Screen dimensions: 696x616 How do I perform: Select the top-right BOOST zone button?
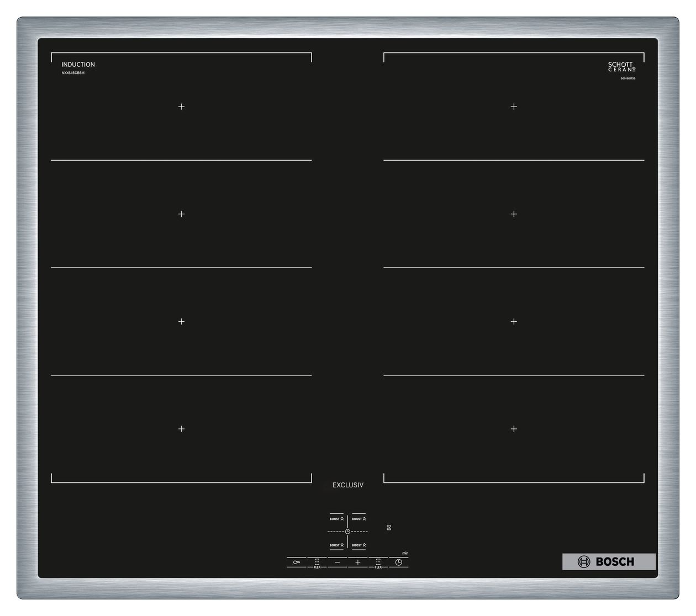tap(359, 519)
